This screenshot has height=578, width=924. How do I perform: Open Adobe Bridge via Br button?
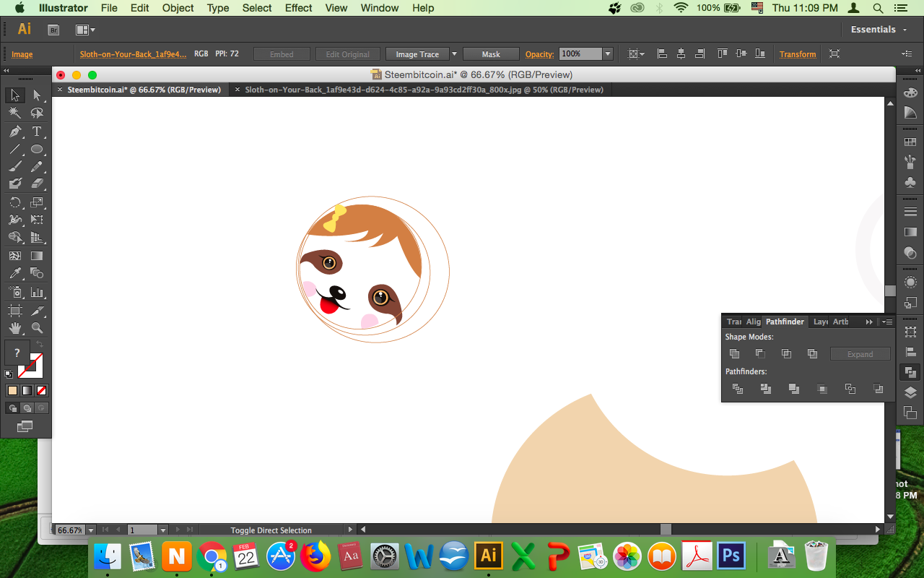point(53,30)
